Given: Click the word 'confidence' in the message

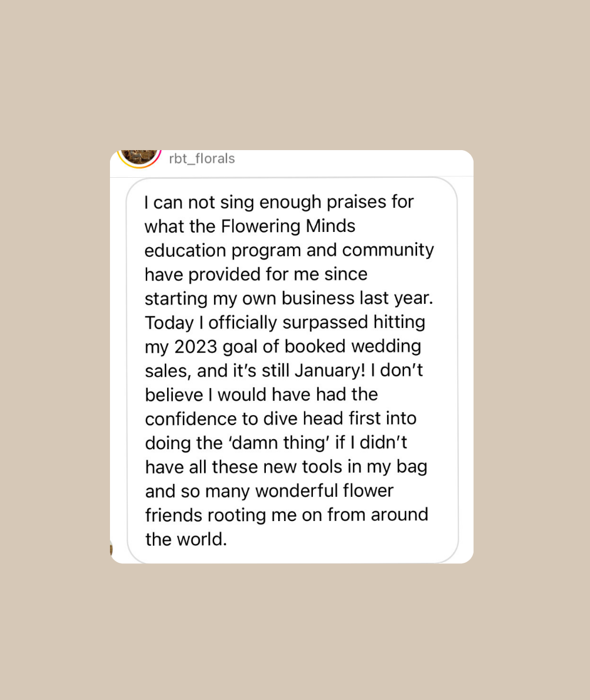Looking at the screenshot, I should tap(191, 419).
